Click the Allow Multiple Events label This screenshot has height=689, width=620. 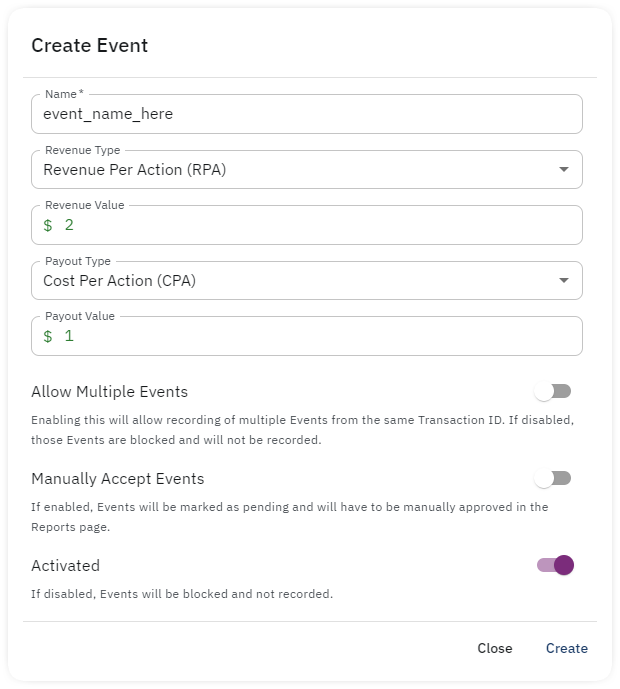pos(109,392)
